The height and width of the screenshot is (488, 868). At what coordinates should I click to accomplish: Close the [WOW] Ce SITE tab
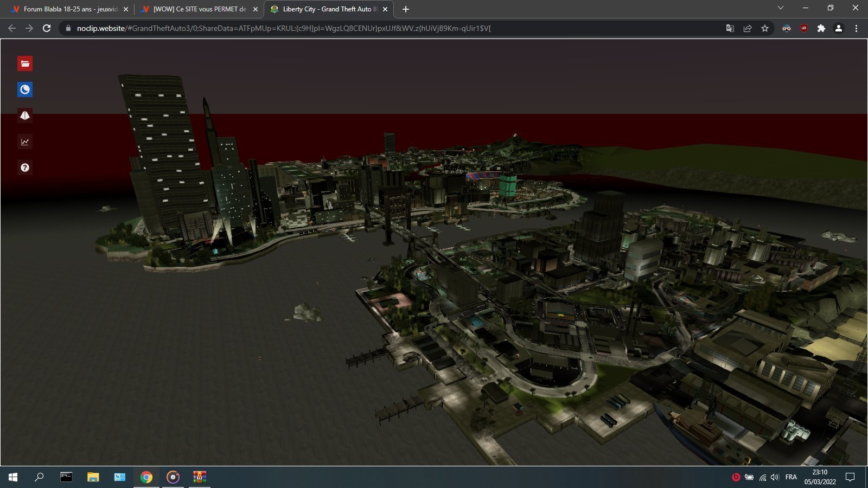pyautogui.click(x=256, y=9)
